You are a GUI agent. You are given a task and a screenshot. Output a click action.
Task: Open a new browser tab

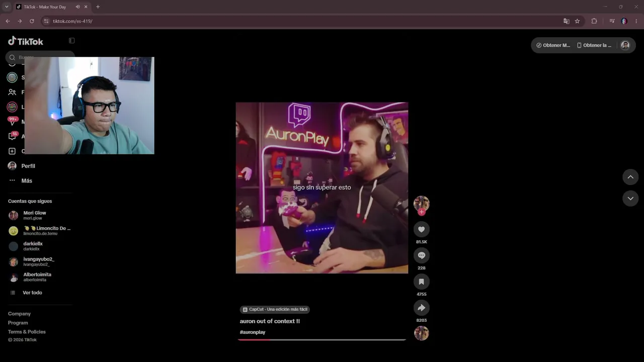point(98,7)
